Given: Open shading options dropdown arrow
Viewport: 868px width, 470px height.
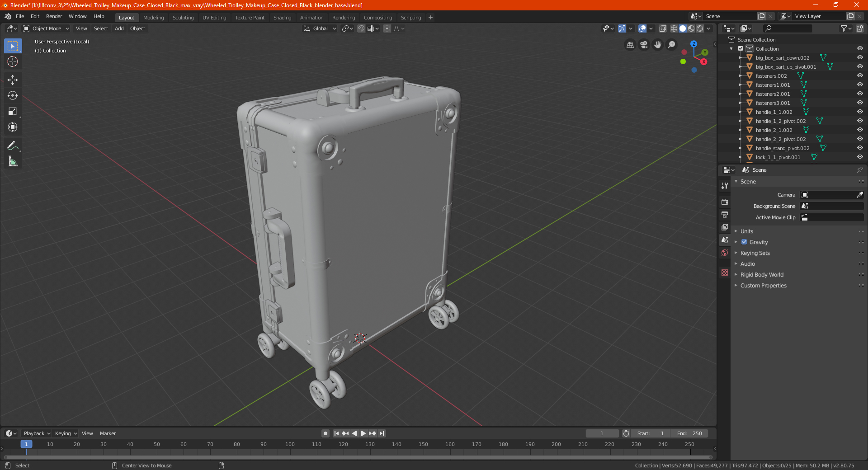Looking at the screenshot, I should tap(708, 28).
